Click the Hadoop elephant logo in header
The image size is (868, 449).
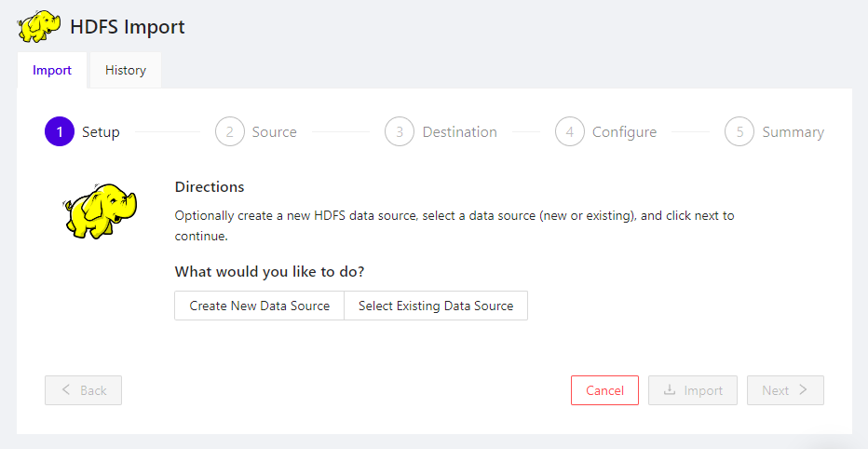[39, 27]
